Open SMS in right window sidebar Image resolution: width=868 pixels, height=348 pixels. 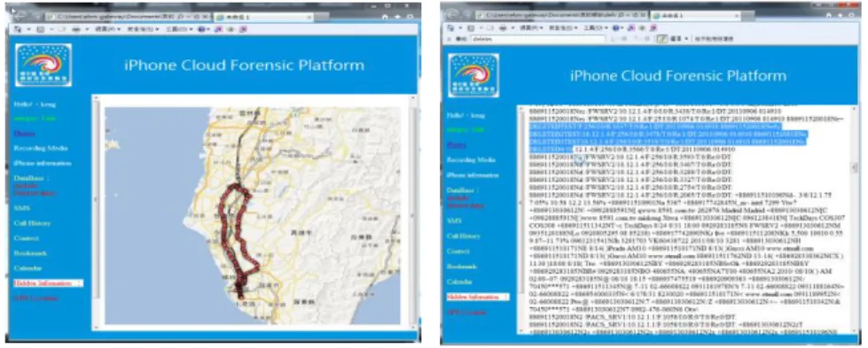coord(455,220)
